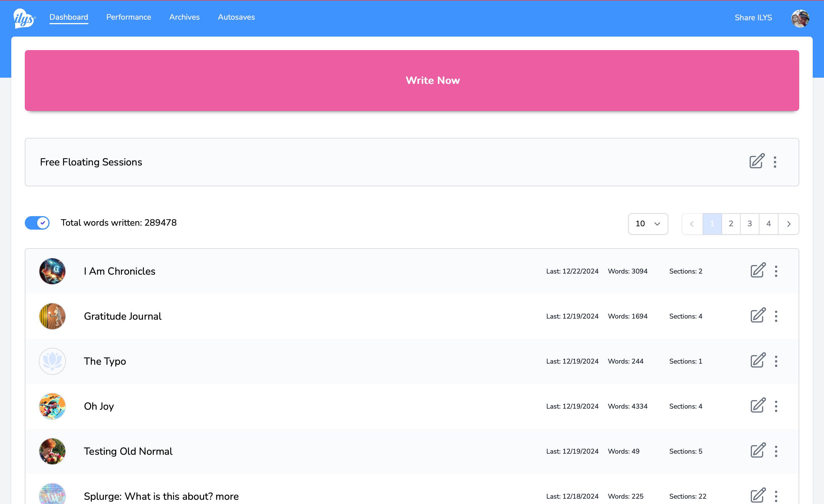Click the Share ILYS link
Viewport: 824px width, 504px height.
753,18
